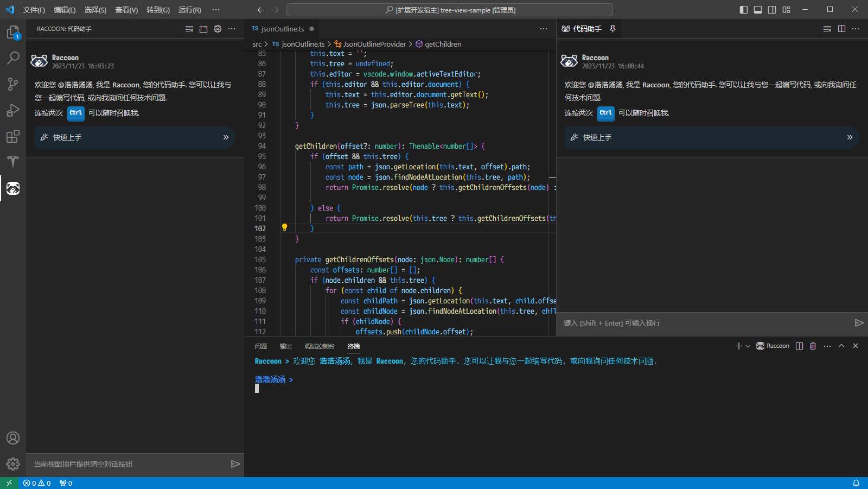The width and height of the screenshot is (868, 489).
Task: Click the lightbulb code action on line 102
Action: [284, 228]
